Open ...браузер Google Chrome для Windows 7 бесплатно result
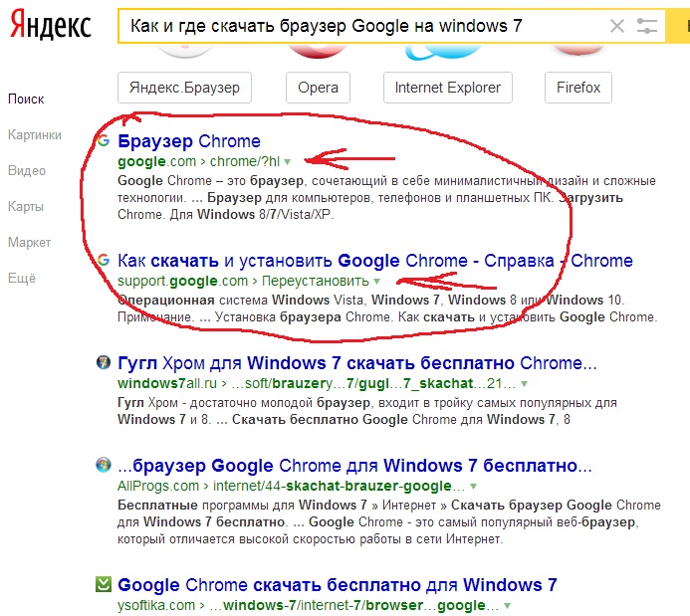Screen dimensions: 690x616 [354, 465]
